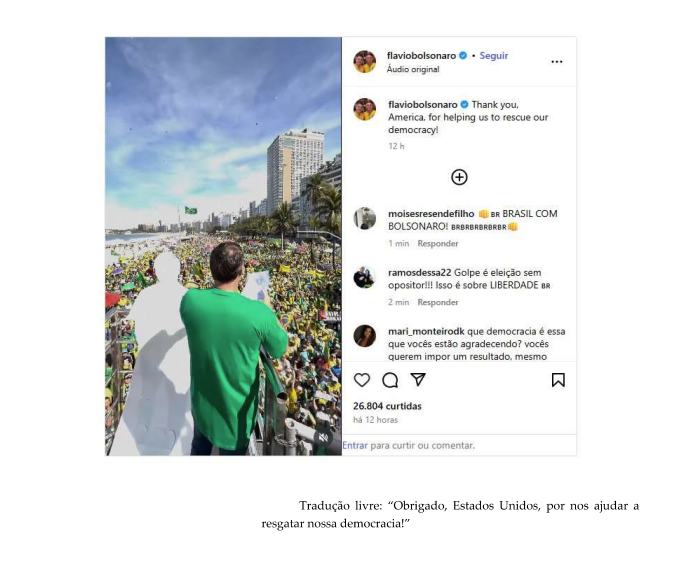698x564 pixels.
Task: Open comments via speech bubble icon
Action: pos(390,380)
